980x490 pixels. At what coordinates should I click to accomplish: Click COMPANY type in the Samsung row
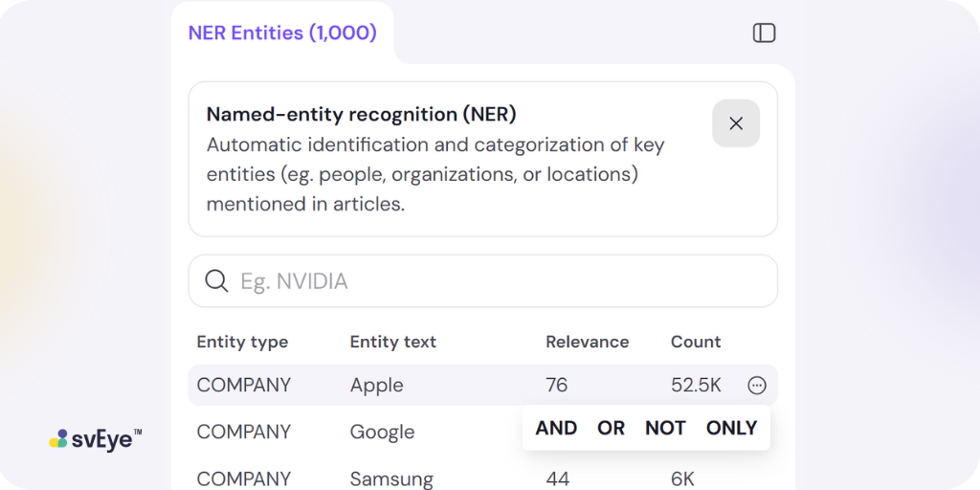click(x=244, y=479)
